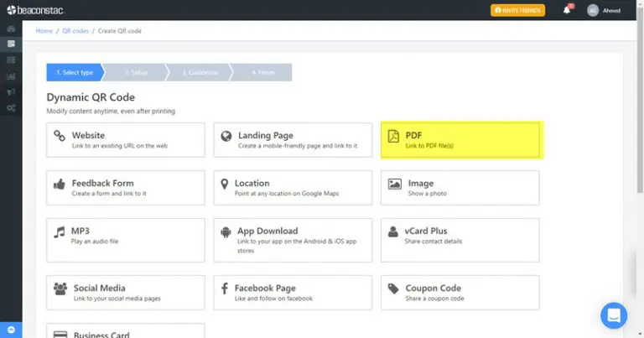The image size is (644, 338).
Task: Open the settings gears sidebar icon
Action: pyautogui.click(x=11, y=108)
